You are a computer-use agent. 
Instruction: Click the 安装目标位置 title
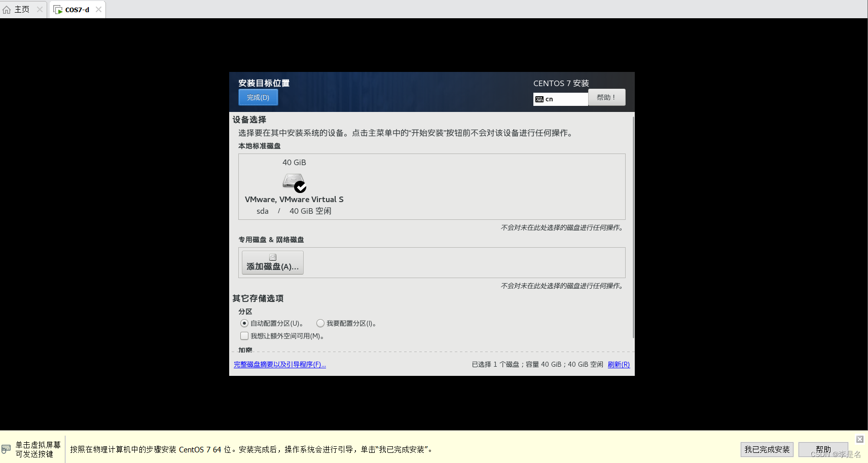tap(264, 83)
